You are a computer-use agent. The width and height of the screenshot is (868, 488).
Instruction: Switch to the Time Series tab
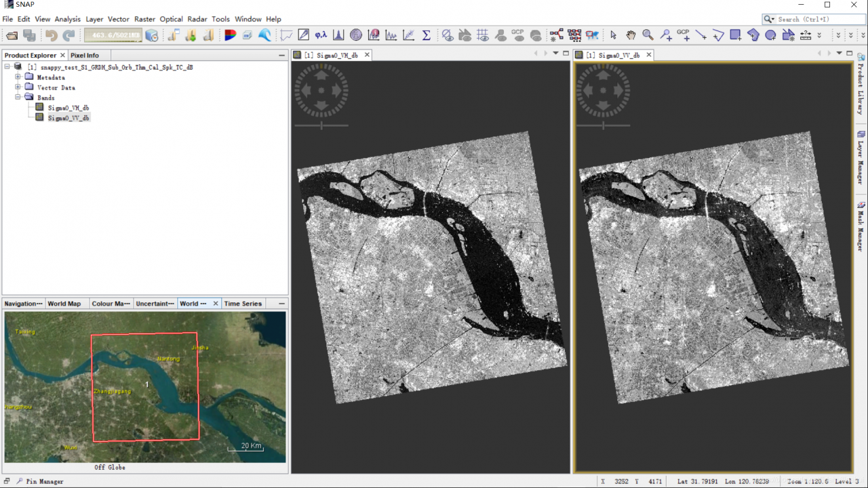243,304
